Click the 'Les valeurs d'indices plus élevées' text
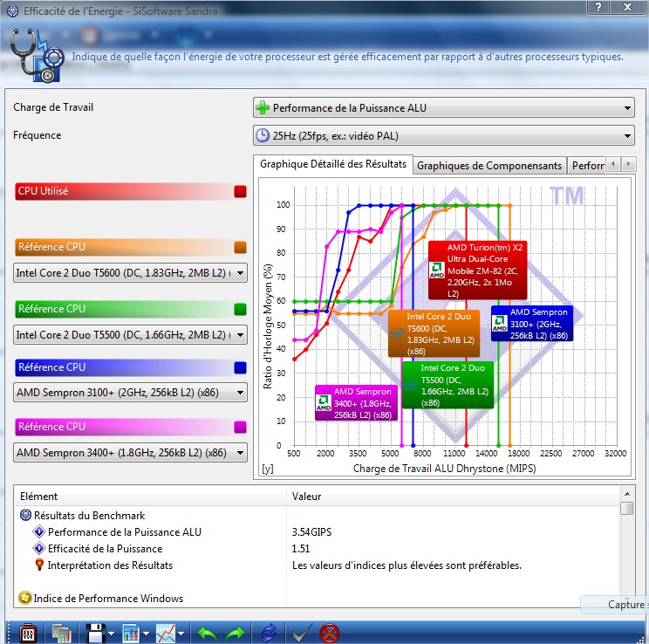This screenshot has height=644, width=649. click(x=406, y=565)
